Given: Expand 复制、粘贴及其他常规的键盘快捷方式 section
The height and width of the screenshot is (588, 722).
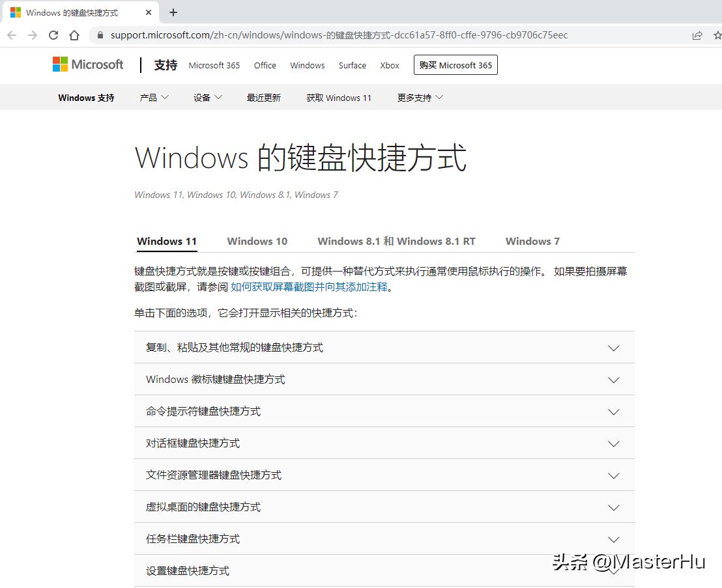Looking at the screenshot, I should click(383, 347).
